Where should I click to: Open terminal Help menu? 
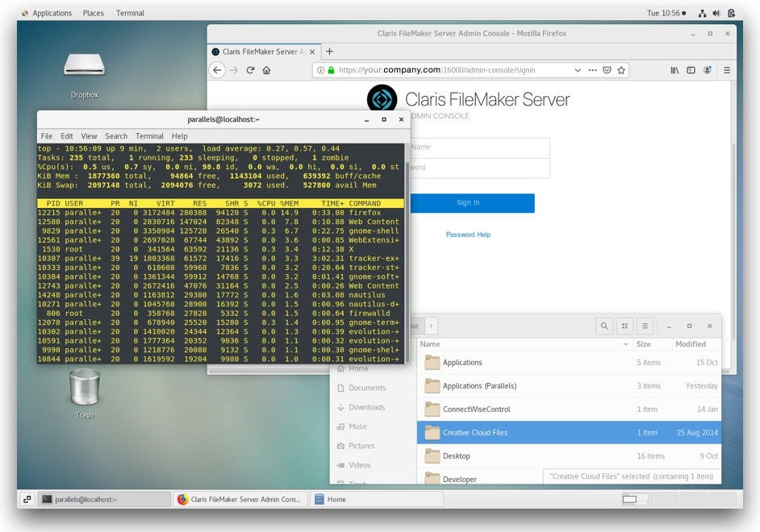click(x=179, y=136)
